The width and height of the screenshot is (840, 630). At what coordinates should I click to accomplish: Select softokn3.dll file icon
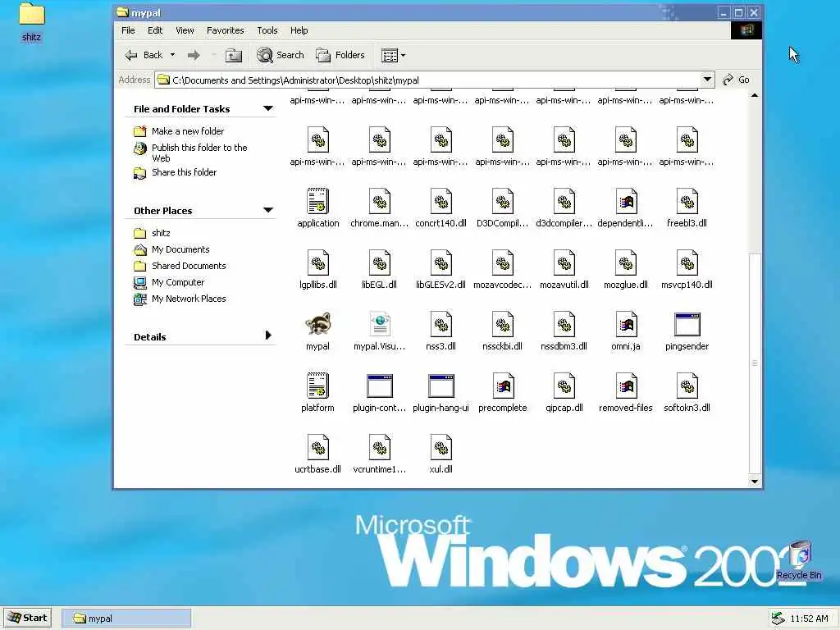687,386
